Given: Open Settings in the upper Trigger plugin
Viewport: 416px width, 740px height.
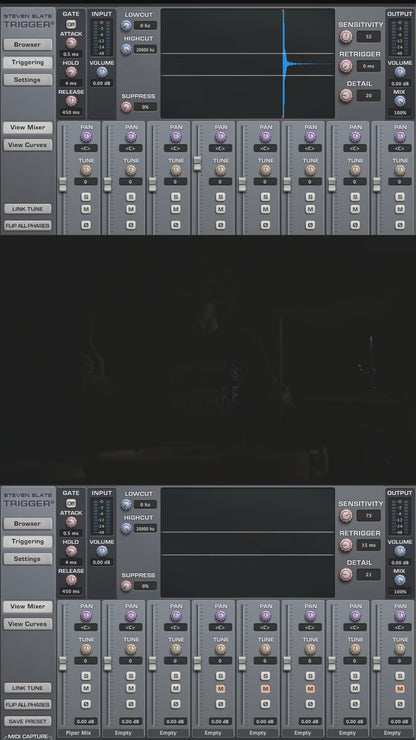Looking at the screenshot, I should tap(28, 80).
